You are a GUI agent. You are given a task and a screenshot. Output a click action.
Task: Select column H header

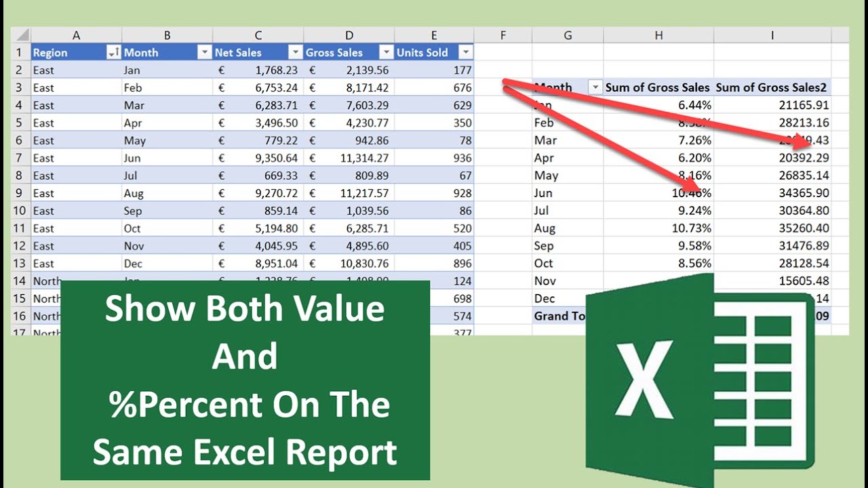click(658, 35)
